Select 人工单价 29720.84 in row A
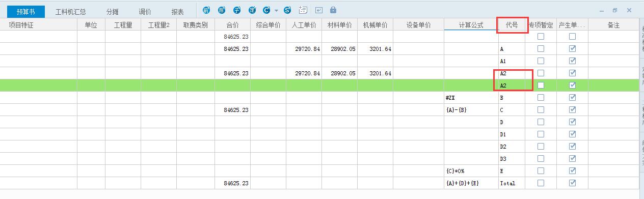This screenshot has height=199, width=644. click(x=304, y=49)
